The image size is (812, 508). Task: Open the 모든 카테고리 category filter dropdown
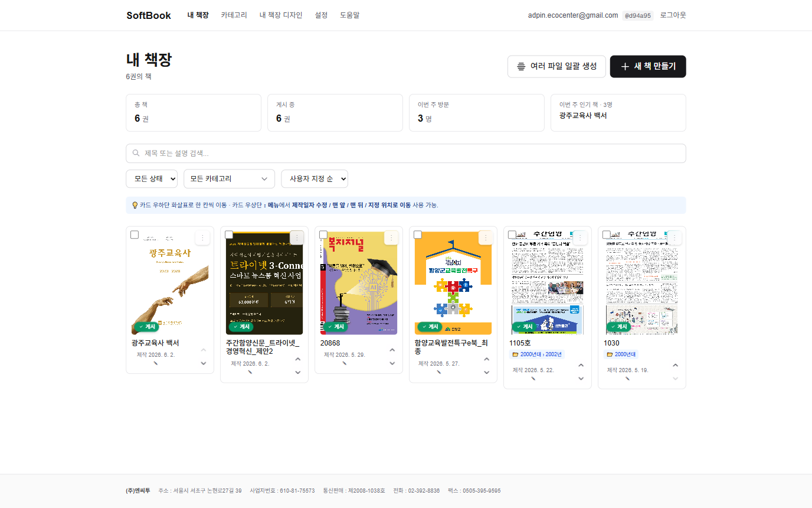coord(229,178)
